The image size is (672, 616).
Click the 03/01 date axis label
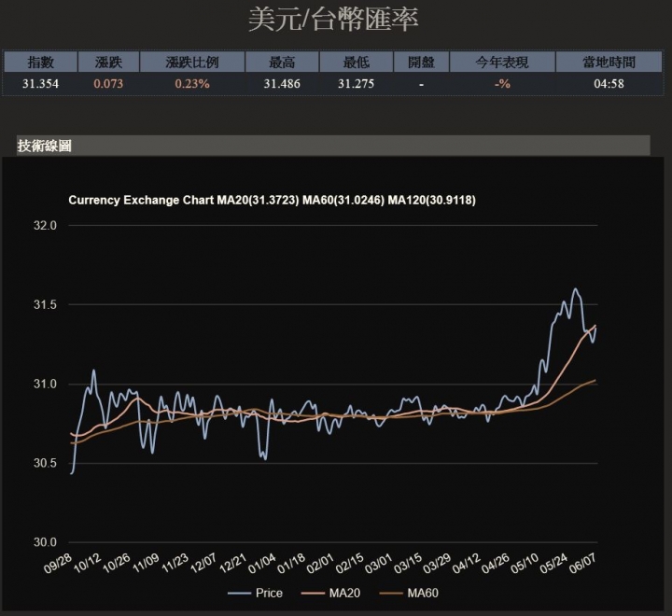(x=378, y=563)
